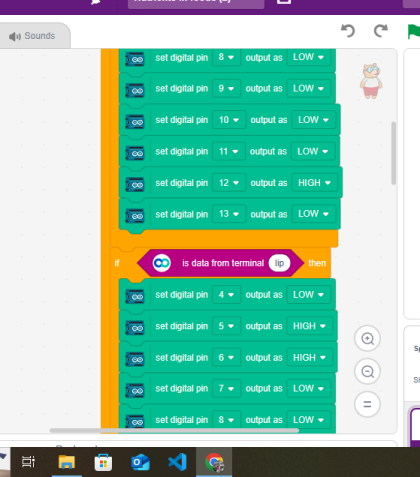The width and height of the screenshot is (420, 477).
Task: Click the redo arrow icon
Action: point(380,31)
